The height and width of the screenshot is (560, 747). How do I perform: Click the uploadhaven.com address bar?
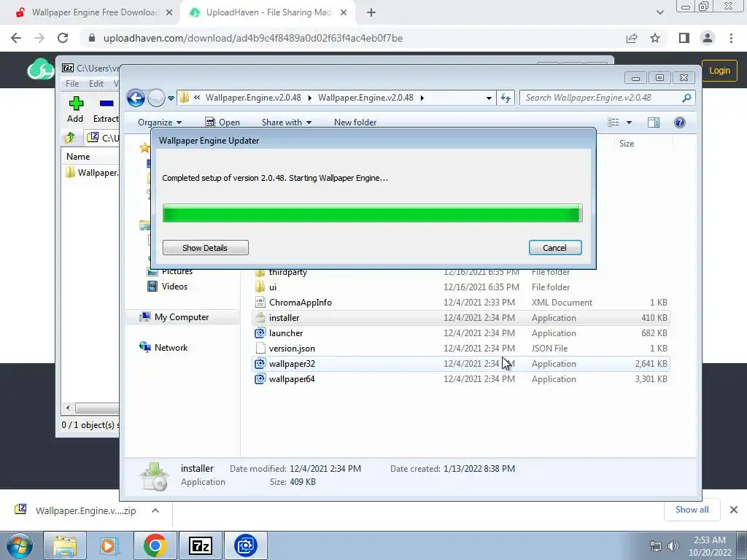point(252,38)
